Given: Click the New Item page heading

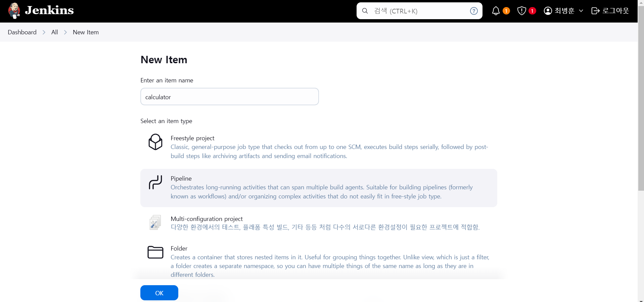Looking at the screenshot, I should tap(164, 60).
